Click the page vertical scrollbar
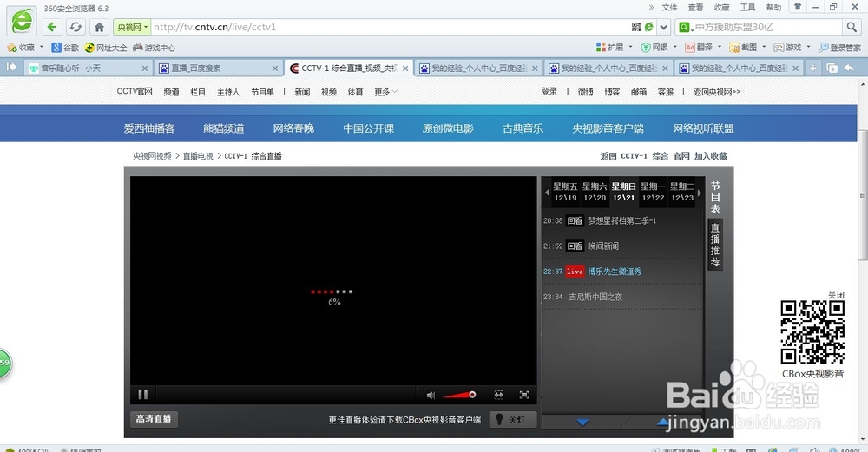The image size is (868, 452). click(x=863, y=194)
